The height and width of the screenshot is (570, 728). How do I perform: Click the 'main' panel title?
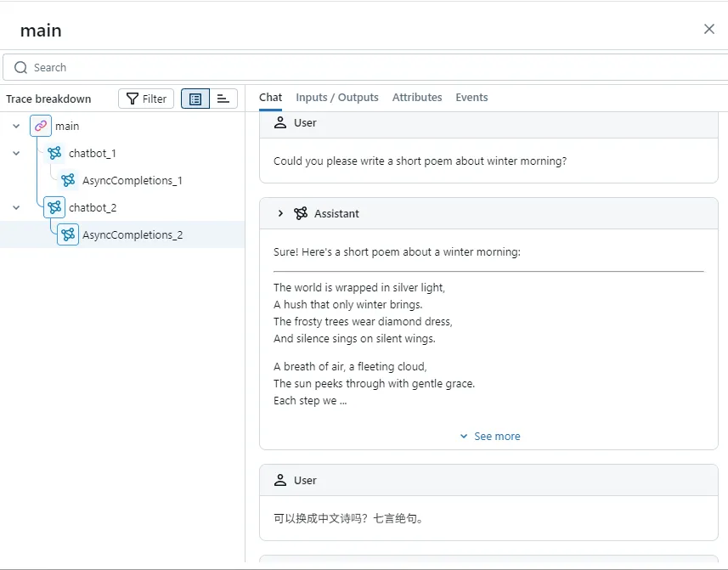click(41, 31)
